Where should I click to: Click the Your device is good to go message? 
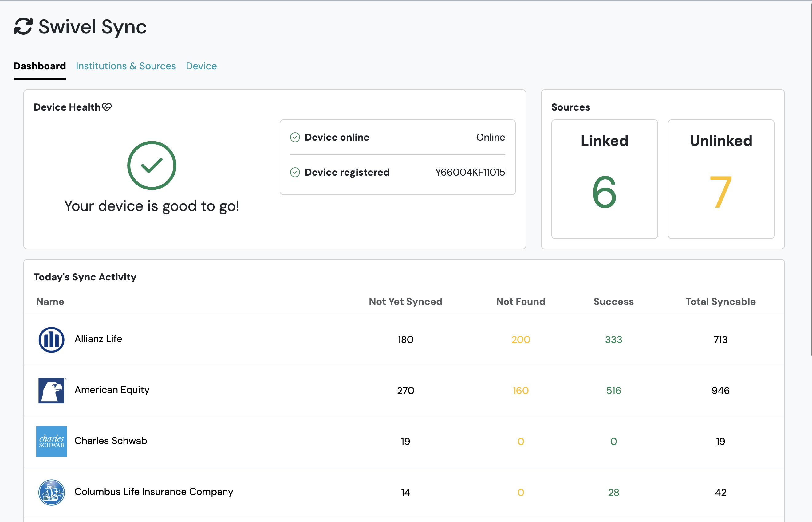(152, 206)
